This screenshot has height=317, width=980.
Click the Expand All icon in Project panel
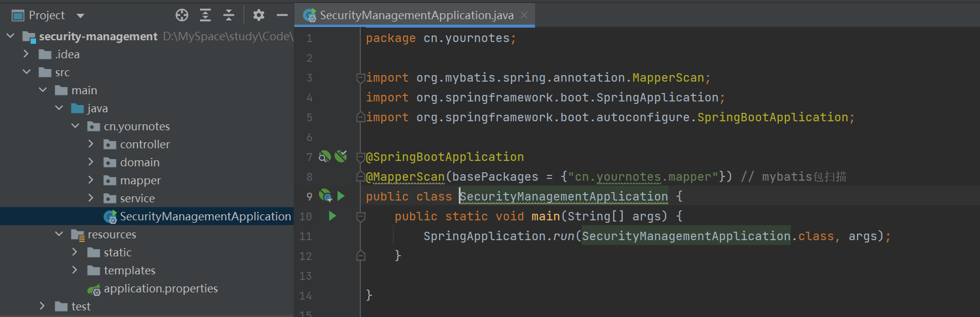(205, 15)
